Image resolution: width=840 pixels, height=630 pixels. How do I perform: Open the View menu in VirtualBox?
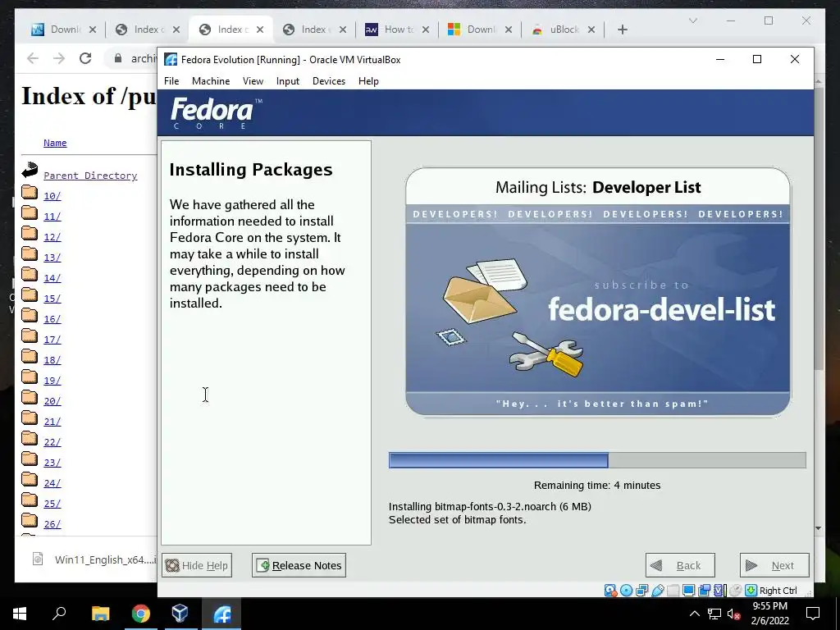point(253,81)
